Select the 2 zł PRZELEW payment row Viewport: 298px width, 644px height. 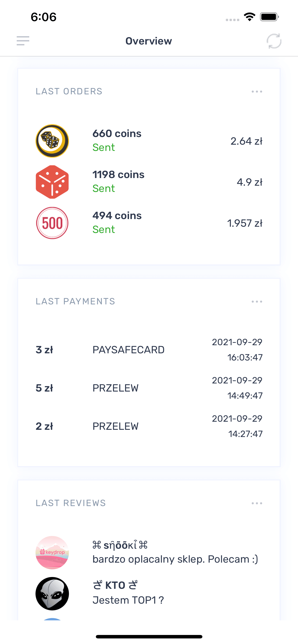(149, 426)
